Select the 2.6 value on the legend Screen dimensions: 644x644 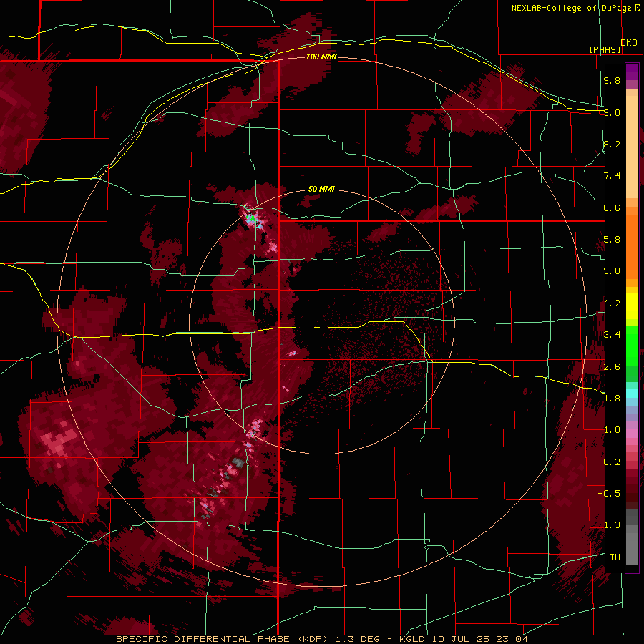[612, 367]
